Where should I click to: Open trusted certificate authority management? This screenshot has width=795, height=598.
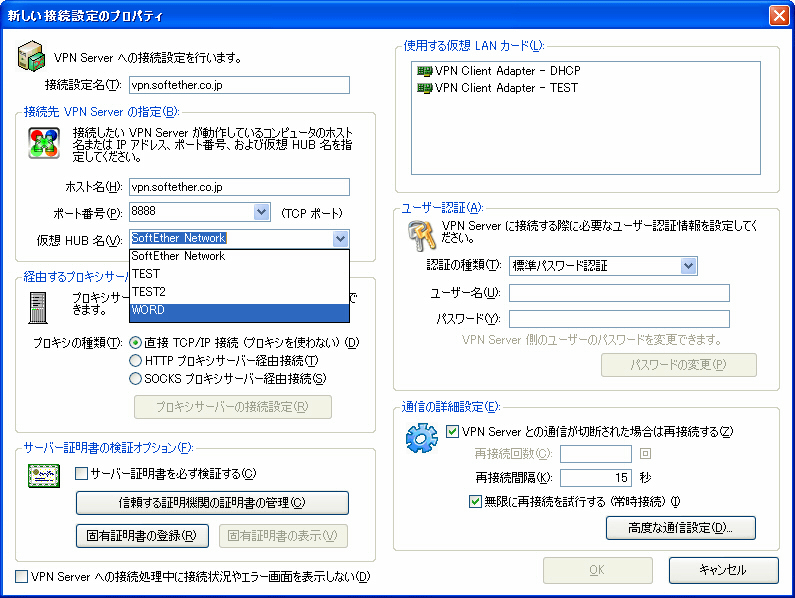pos(212,503)
